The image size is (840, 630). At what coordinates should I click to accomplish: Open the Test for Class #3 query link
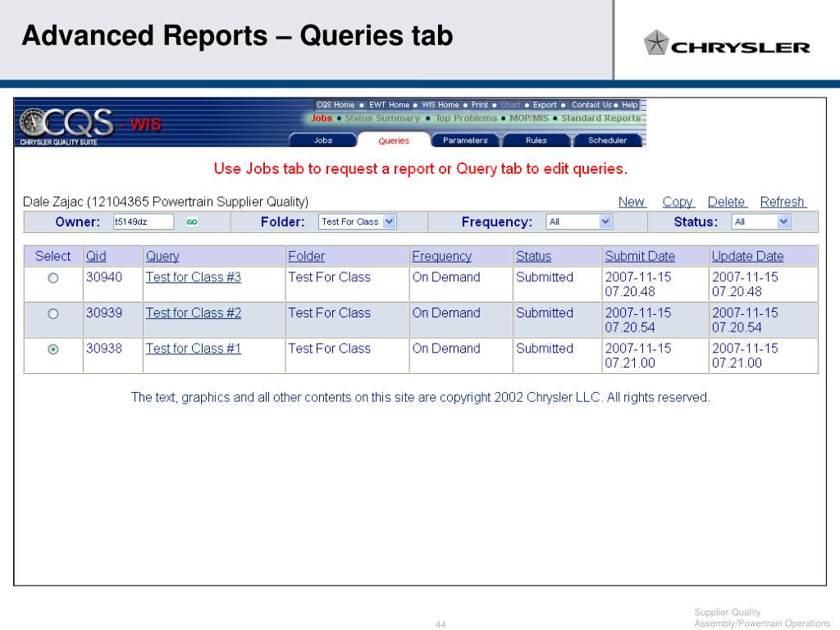pos(194,277)
